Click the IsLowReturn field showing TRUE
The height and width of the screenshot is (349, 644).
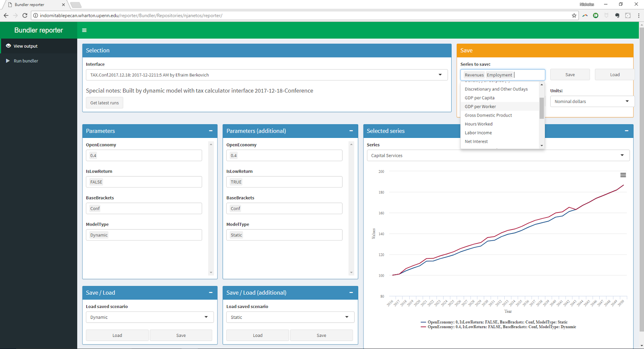point(284,182)
